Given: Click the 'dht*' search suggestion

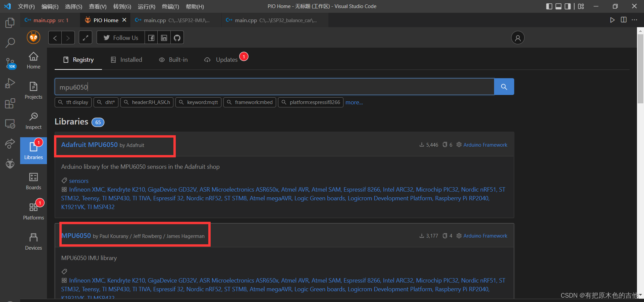Looking at the screenshot, I should coord(106,102).
